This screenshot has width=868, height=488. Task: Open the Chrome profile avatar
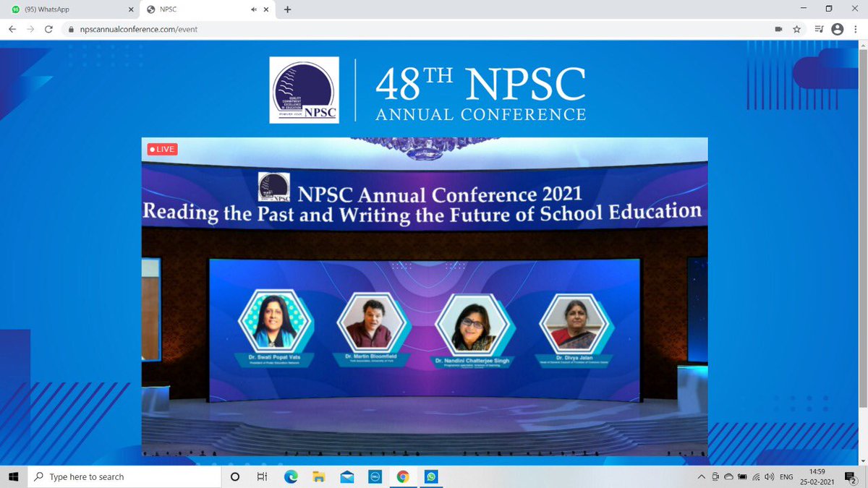pyautogui.click(x=838, y=30)
